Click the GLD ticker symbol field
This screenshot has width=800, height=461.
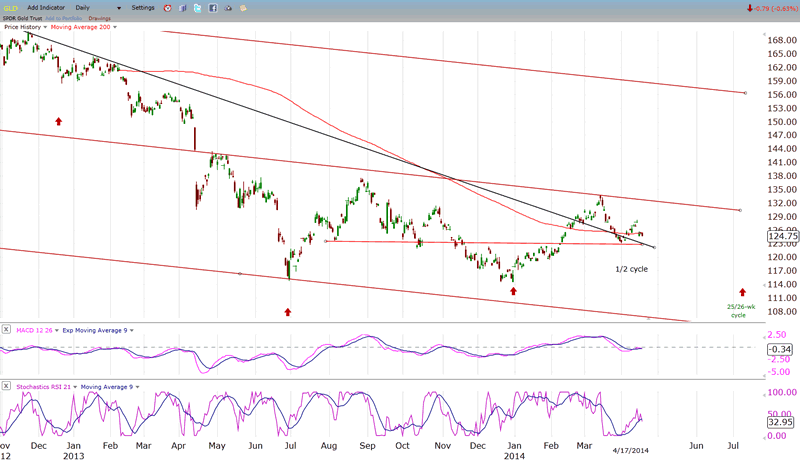click(11, 8)
